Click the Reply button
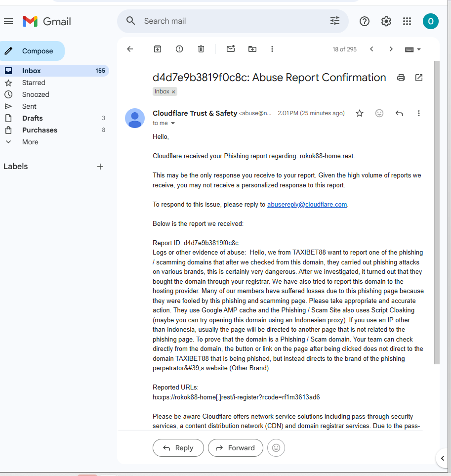The image size is (451, 476). click(x=178, y=448)
